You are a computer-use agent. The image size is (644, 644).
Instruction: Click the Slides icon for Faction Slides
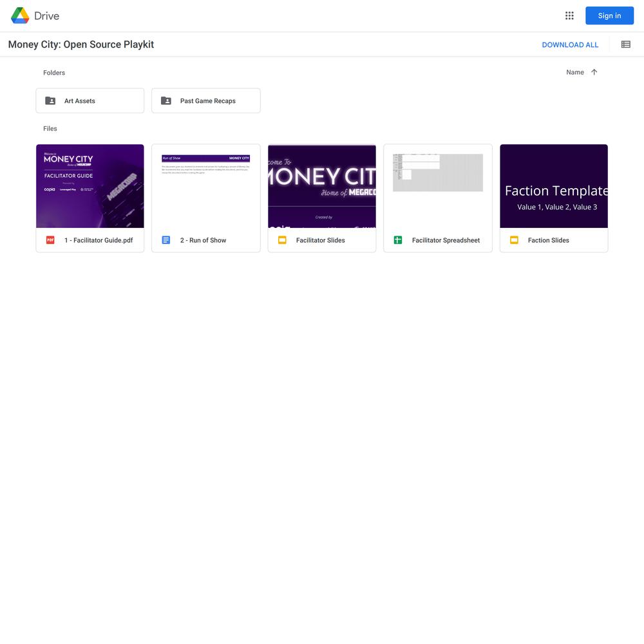click(x=514, y=240)
